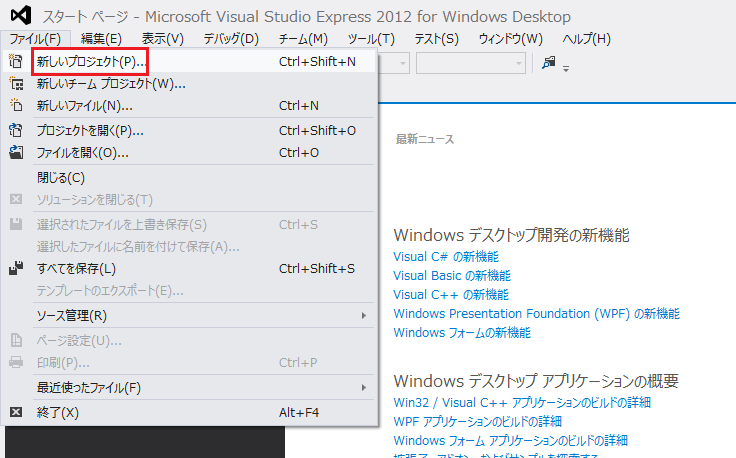This screenshot has height=458, width=736.
Task: Select 終了(X) to exit
Action: click(x=190, y=412)
